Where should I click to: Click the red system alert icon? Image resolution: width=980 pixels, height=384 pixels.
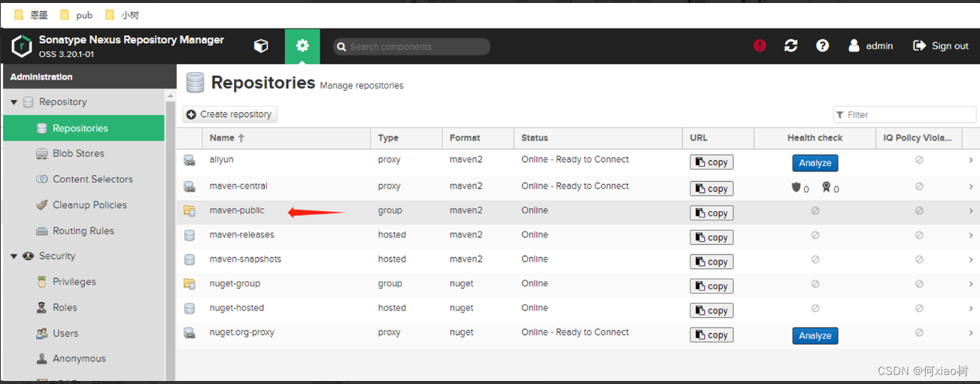coord(760,46)
